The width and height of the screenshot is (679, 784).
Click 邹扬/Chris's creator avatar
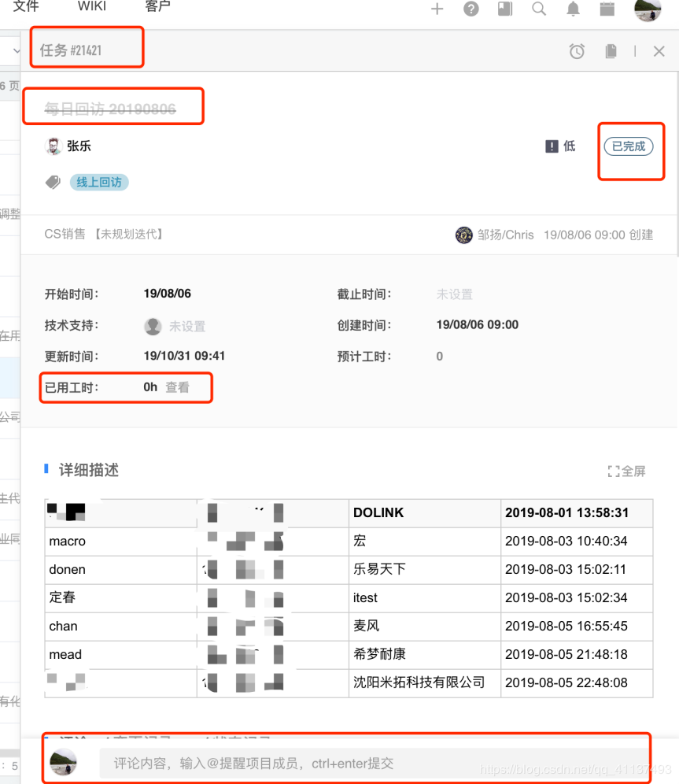[x=463, y=234]
